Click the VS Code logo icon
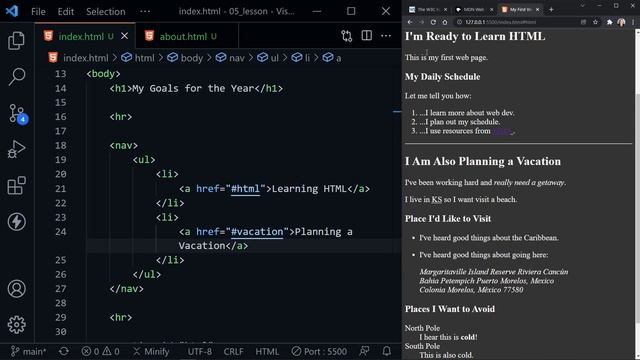Viewport: 640px width, 360px height. (12, 11)
